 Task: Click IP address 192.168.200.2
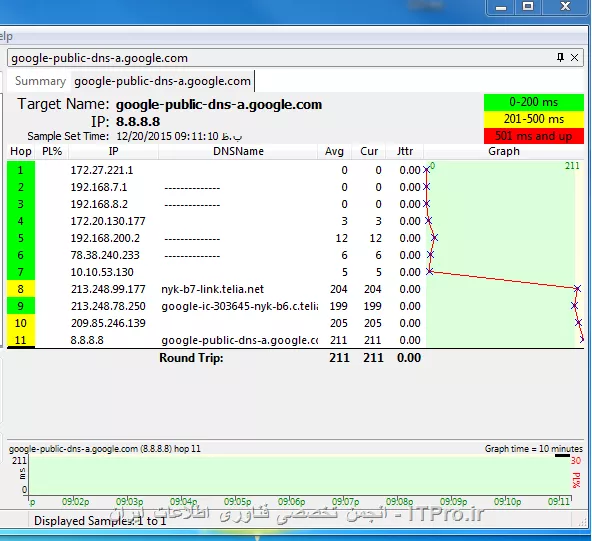point(105,238)
